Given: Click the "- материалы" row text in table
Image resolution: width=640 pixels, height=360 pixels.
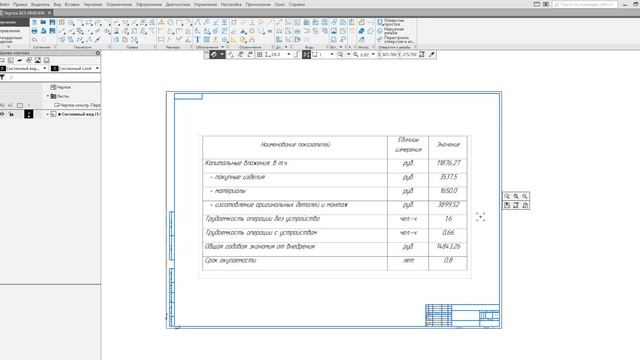Looking at the screenshot, I should pos(228,191).
